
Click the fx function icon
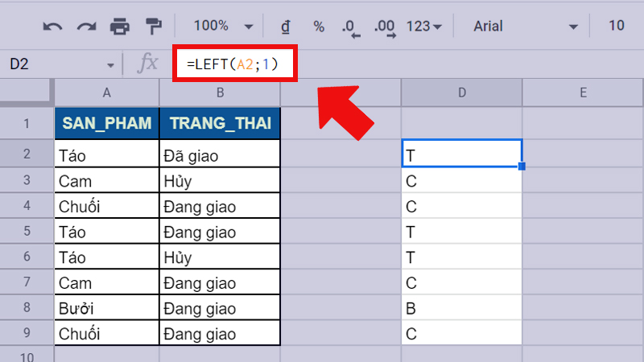(147, 65)
